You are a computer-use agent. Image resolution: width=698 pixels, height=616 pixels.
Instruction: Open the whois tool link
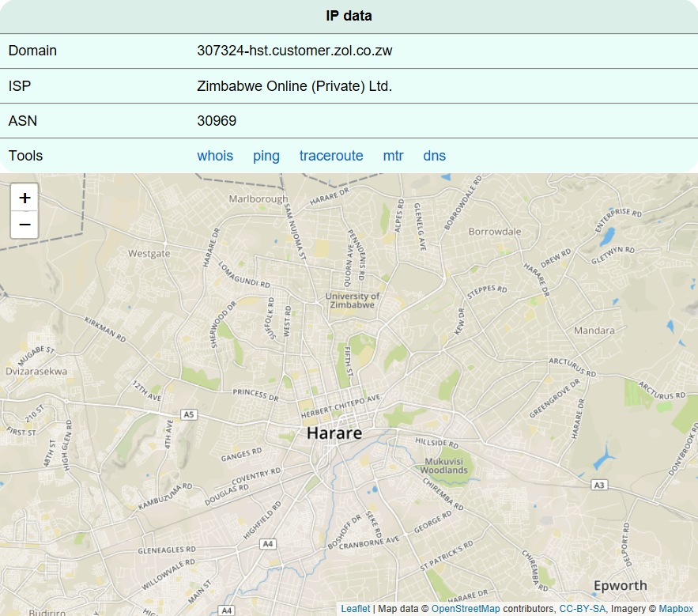tap(215, 156)
